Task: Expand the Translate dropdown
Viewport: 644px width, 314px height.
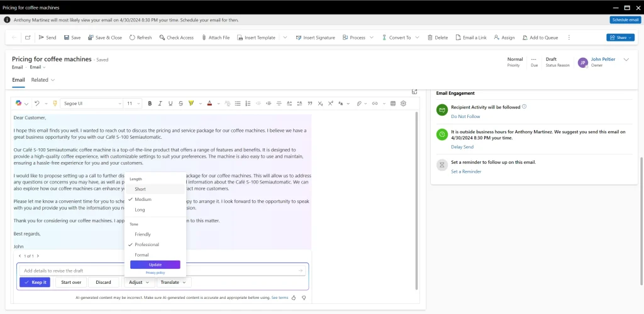Action: pos(174,283)
